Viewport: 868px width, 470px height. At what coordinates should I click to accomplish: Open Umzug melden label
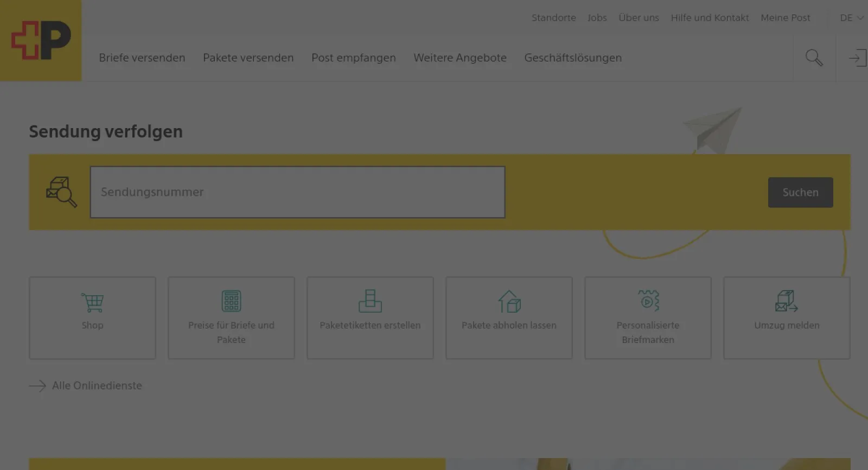tap(787, 325)
